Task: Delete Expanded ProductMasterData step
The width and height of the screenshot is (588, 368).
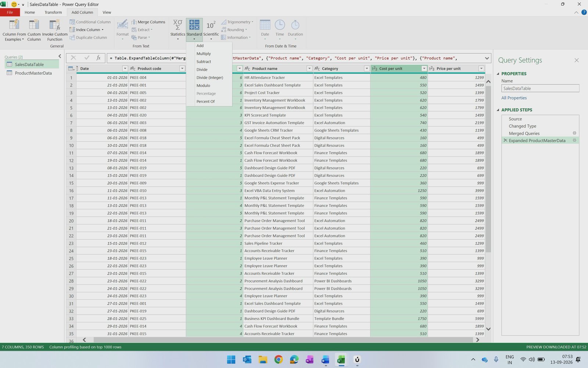Action: point(505,141)
